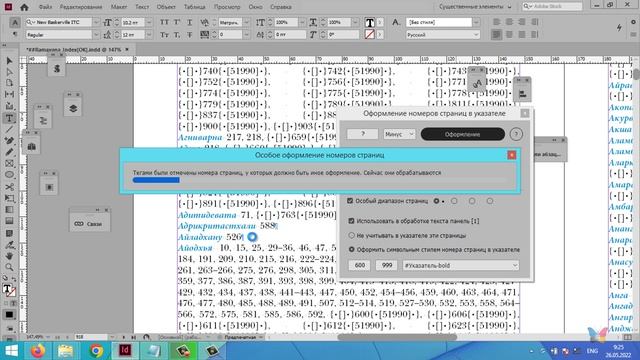Open the Связи links panel

[x=89, y=224]
